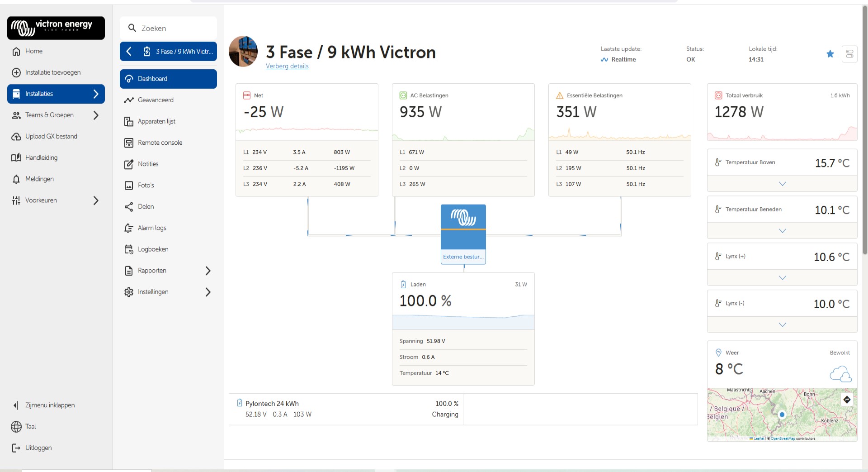
Task: Open the Rapporten menu entry
Action: 168,271
